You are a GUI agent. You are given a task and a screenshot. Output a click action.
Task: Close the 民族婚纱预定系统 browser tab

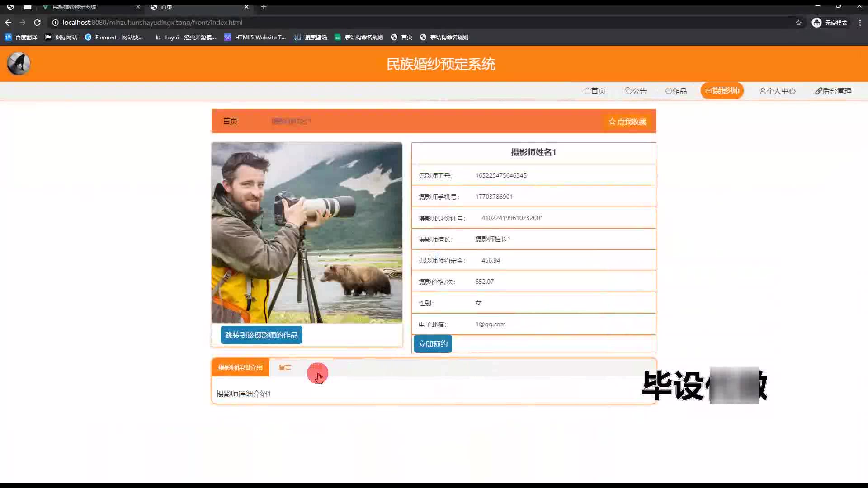(138, 7)
